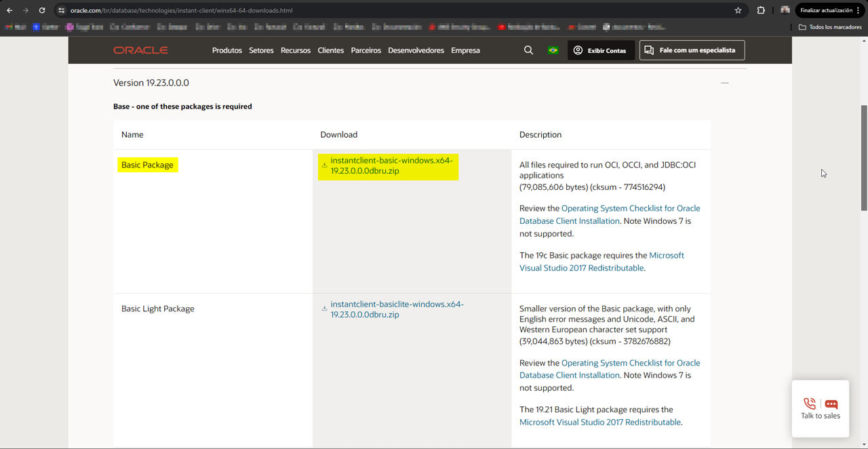Collapse the Version 19.23.0.0.0 section
The image size is (868, 449).
[x=725, y=83]
